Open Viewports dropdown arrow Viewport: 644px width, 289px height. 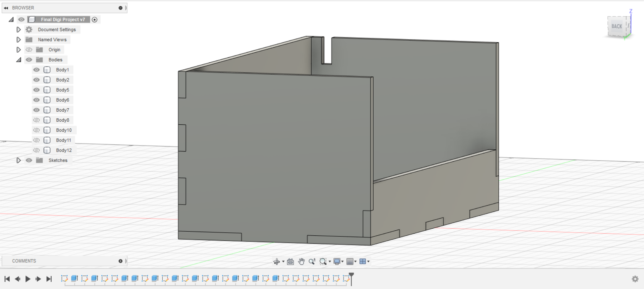tap(368, 262)
